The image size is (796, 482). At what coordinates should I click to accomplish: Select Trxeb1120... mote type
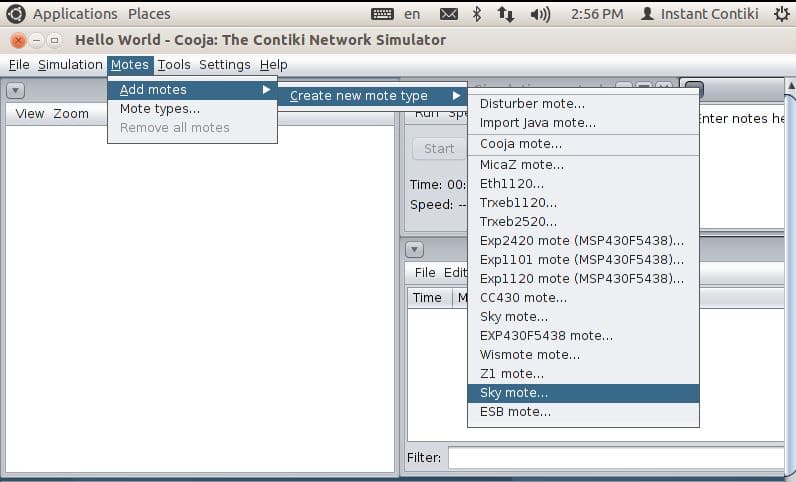[583, 203]
